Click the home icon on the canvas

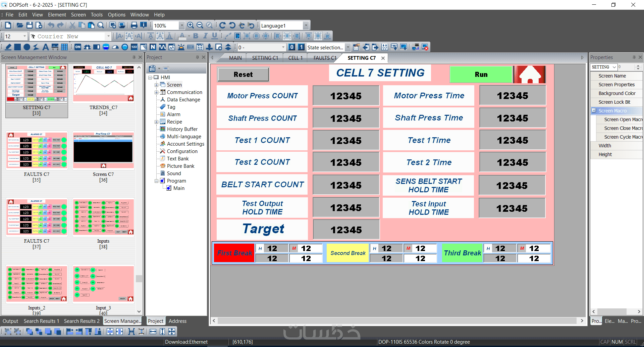tap(530, 74)
